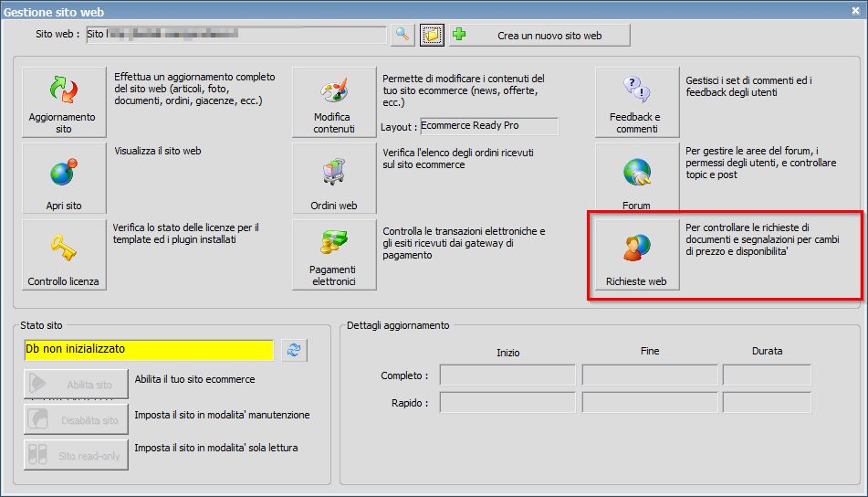Close the Gestione sito web window

click(855, 11)
